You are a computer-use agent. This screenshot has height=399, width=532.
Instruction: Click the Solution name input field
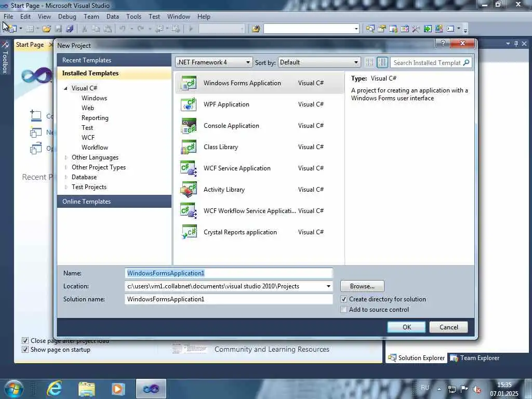pyautogui.click(x=229, y=299)
